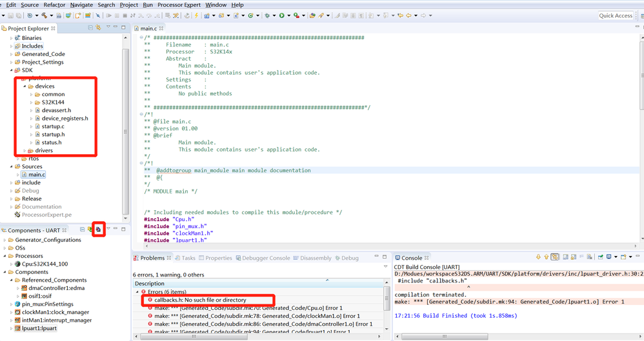Click the Run green play toolbar icon
Screen dimensions: 644x341
pyautogui.click(x=282, y=15)
